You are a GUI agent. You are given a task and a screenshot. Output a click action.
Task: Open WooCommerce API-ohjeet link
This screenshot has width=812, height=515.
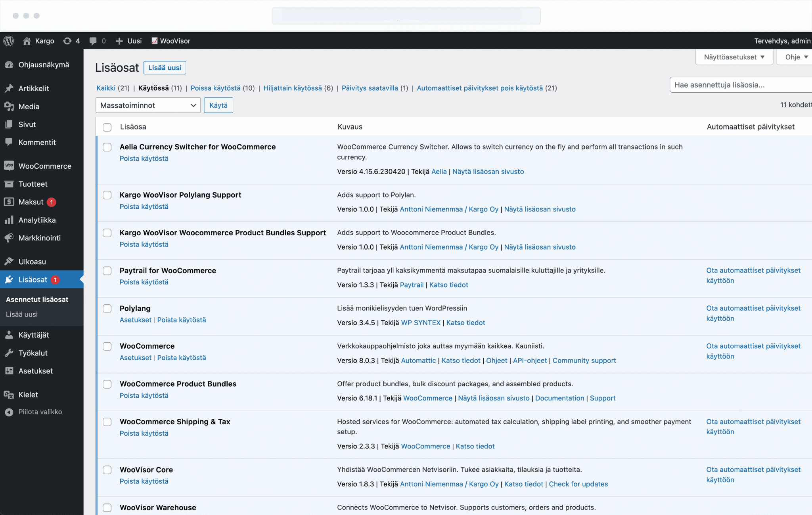click(530, 360)
